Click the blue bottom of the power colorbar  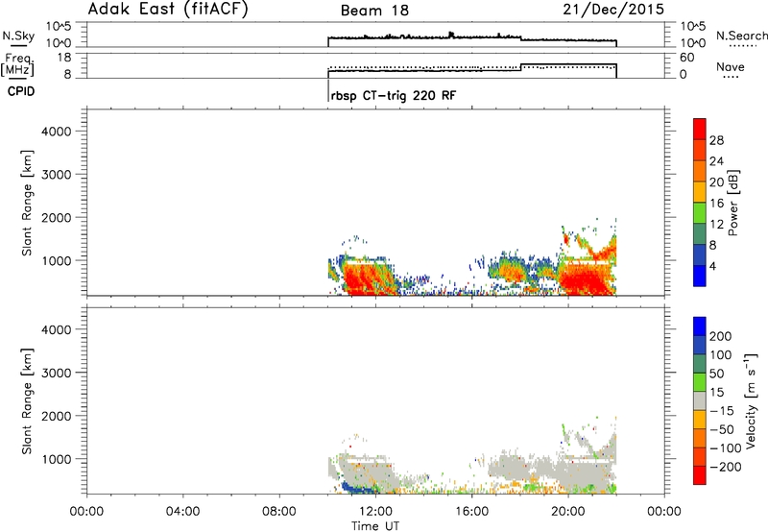(x=700, y=276)
